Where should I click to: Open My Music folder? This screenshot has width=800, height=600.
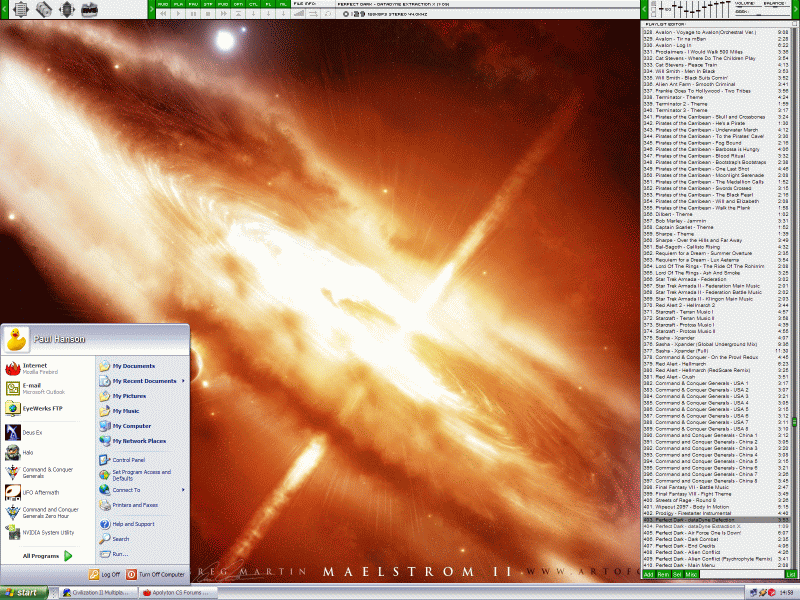tap(142, 411)
